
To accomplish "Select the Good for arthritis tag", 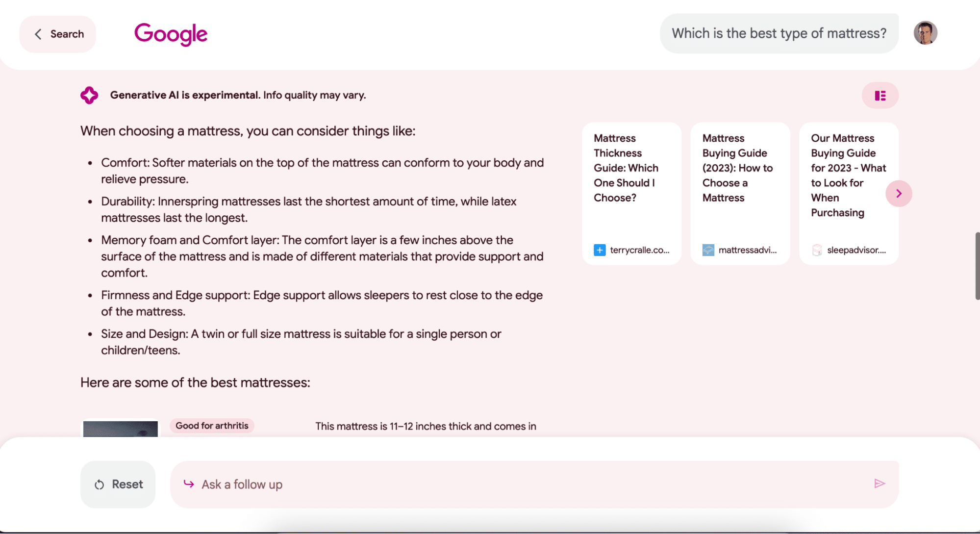I will click(212, 426).
